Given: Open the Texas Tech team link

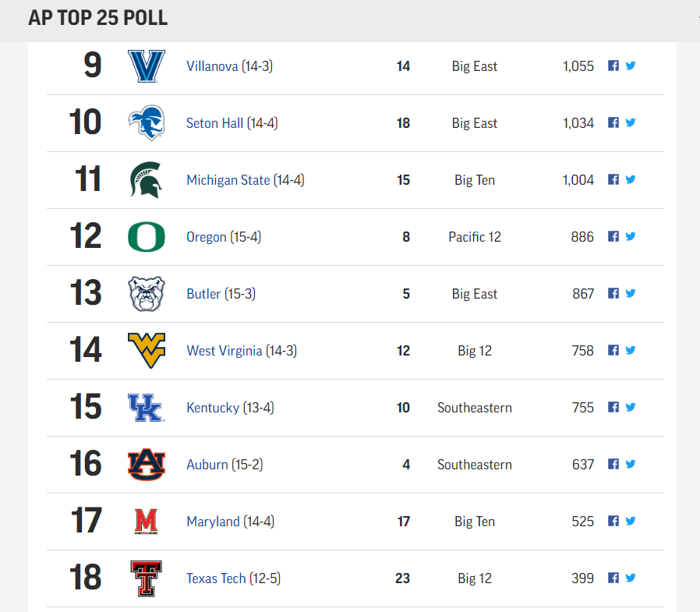Looking at the screenshot, I should [x=216, y=578].
